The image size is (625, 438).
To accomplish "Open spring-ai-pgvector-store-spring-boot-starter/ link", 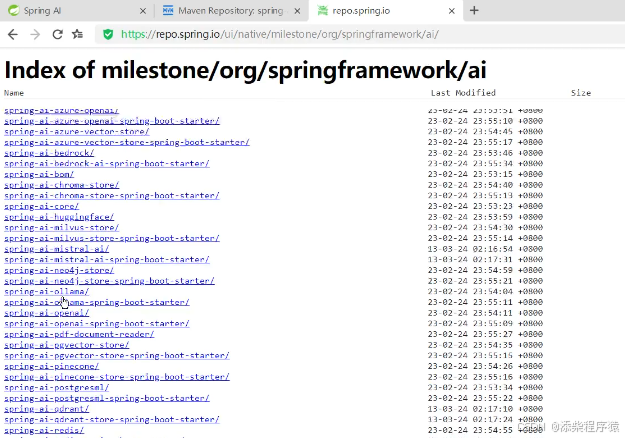I will coord(117,356).
